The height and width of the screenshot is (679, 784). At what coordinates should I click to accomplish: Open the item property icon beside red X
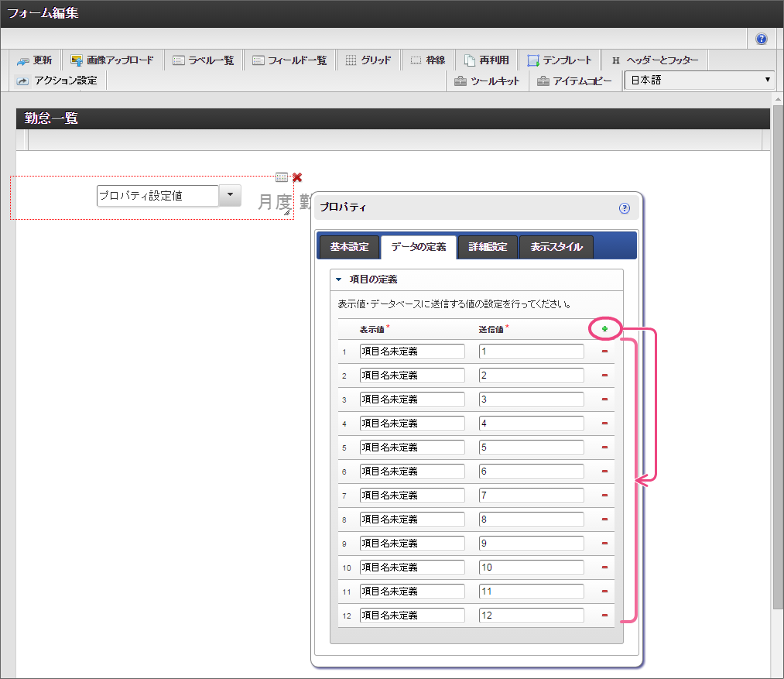click(282, 177)
